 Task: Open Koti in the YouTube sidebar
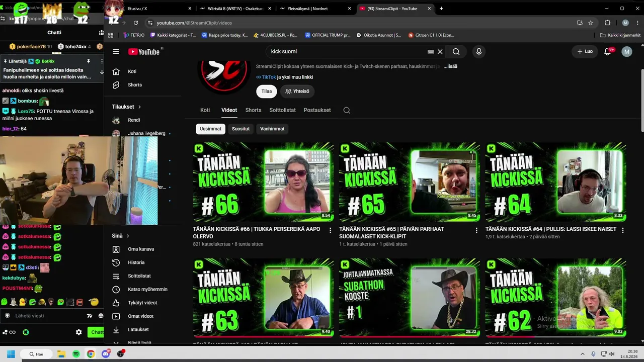132,71
